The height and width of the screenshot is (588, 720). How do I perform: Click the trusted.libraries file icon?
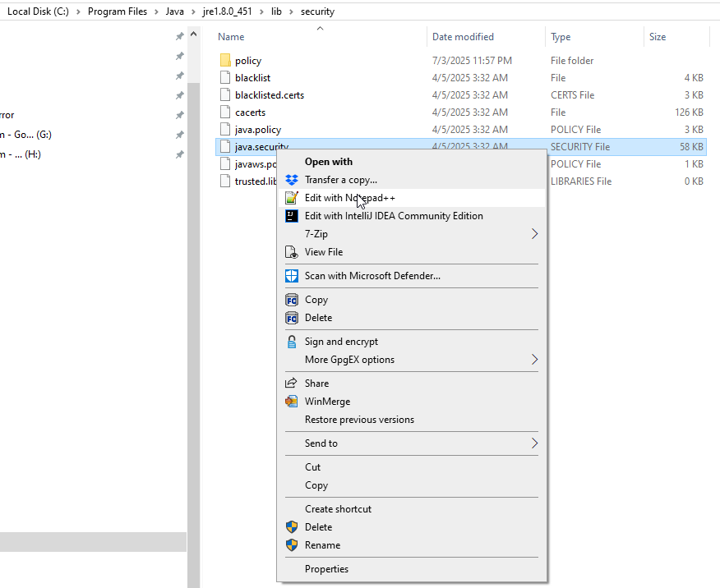pos(225,181)
